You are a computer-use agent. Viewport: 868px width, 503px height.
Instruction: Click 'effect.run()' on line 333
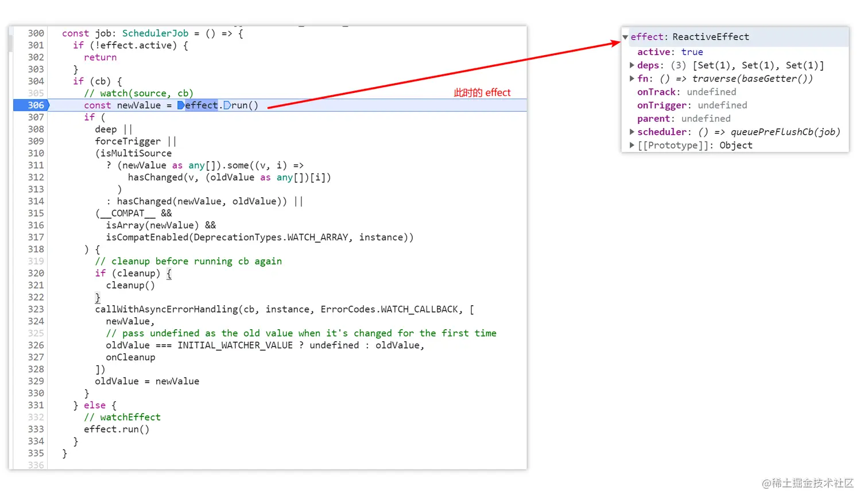pyautogui.click(x=117, y=429)
